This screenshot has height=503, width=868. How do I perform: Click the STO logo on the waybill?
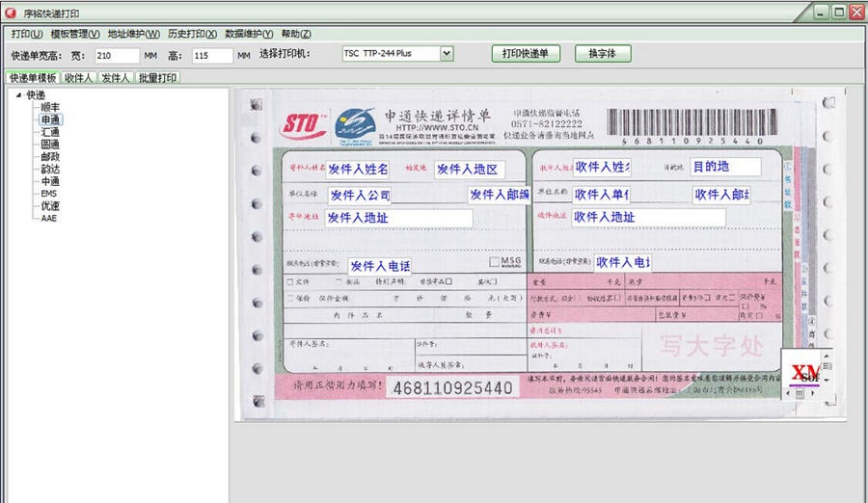coord(304,126)
